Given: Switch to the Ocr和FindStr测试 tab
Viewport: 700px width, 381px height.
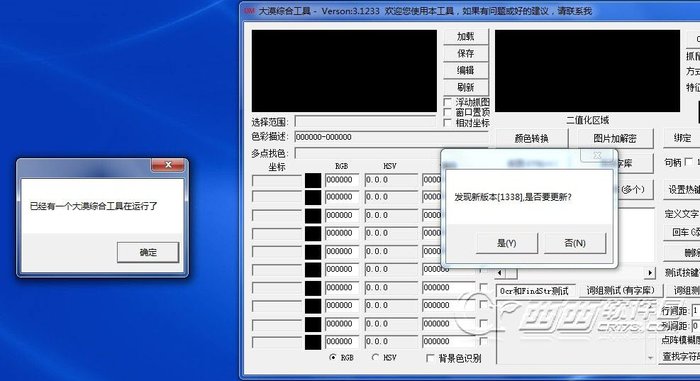Looking at the screenshot, I should click(535, 291).
